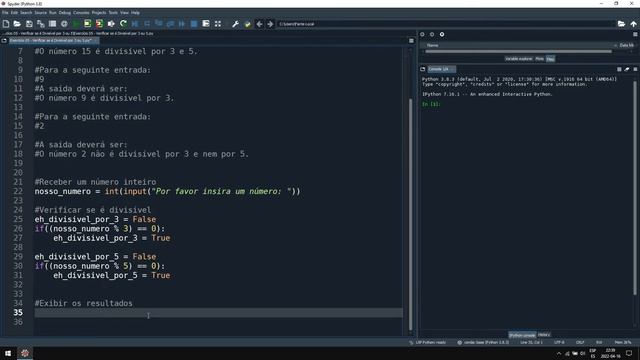This screenshot has height=360, width=640.
Task: Switch to the History tab
Action: [544, 335]
